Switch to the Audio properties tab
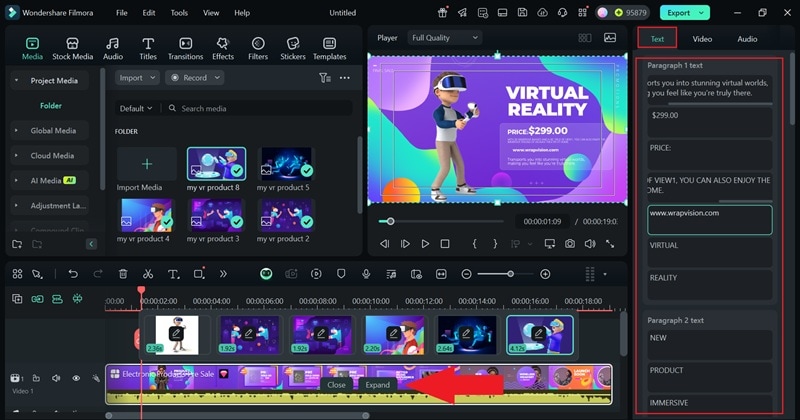This screenshot has height=420, width=800. (747, 39)
